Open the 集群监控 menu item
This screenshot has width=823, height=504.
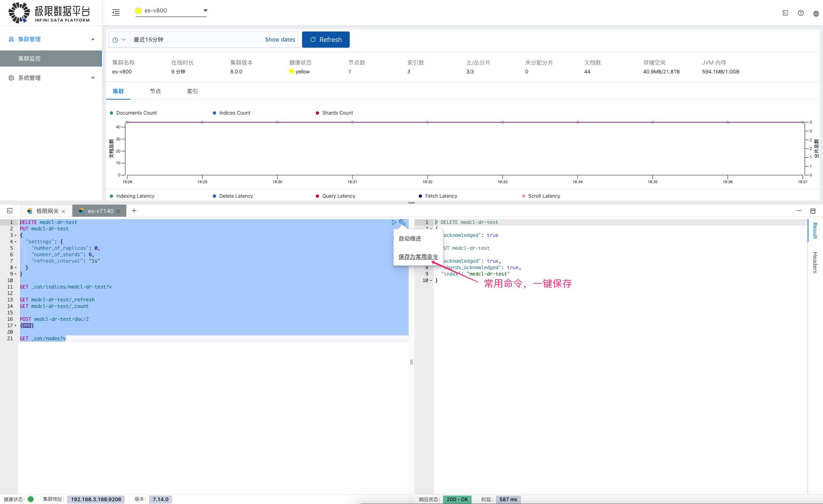51,59
